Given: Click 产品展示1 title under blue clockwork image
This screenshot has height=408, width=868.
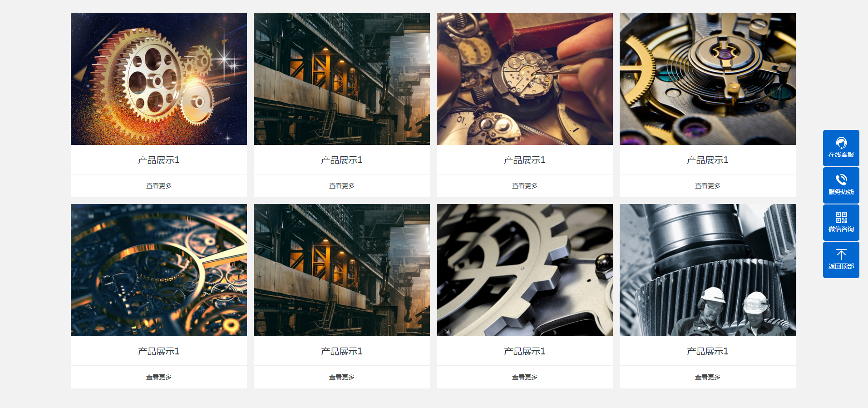Looking at the screenshot, I should tap(159, 351).
